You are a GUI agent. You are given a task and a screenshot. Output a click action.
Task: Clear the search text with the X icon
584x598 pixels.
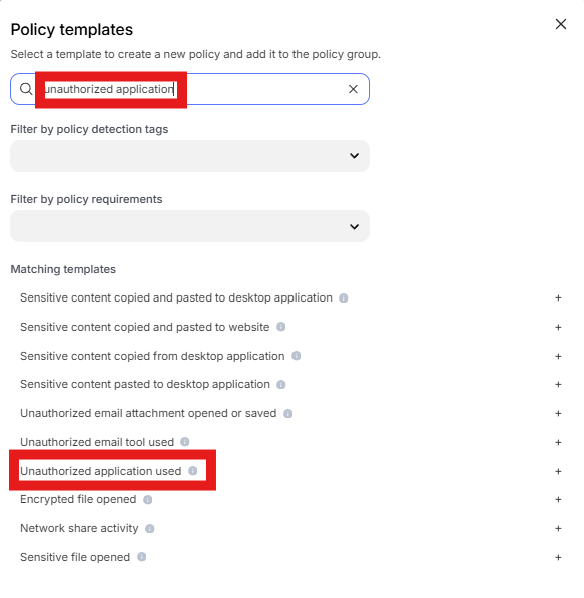pyautogui.click(x=353, y=89)
